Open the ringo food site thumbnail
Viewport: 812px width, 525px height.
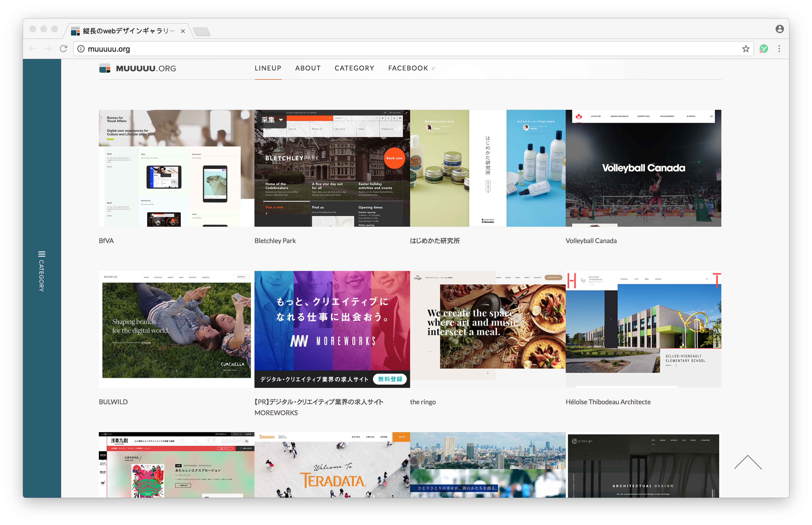(488, 329)
